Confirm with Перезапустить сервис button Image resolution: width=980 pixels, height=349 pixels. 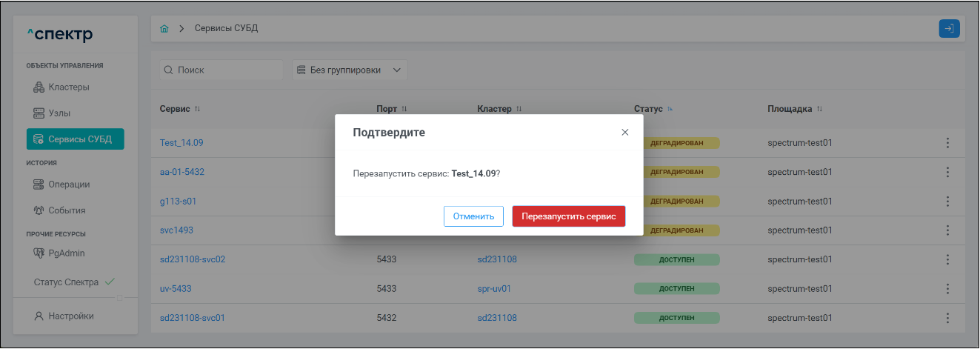(x=568, y=216)
